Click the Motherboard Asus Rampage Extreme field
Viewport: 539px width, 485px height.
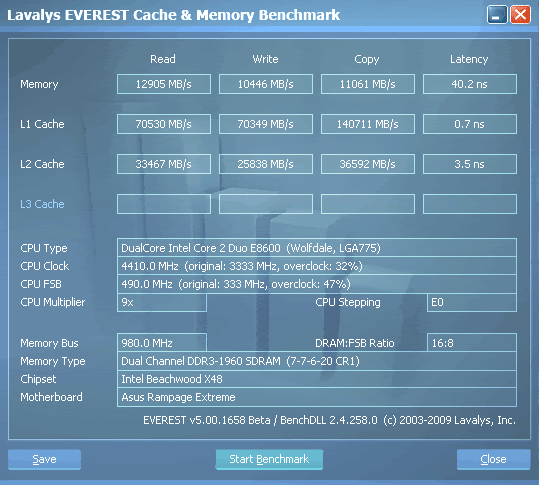click(317, 397)
